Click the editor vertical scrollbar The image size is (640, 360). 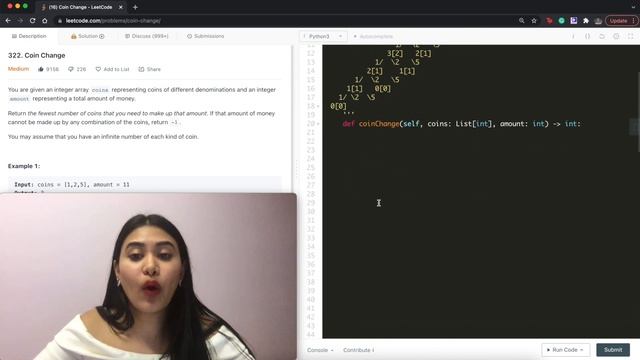638,112
